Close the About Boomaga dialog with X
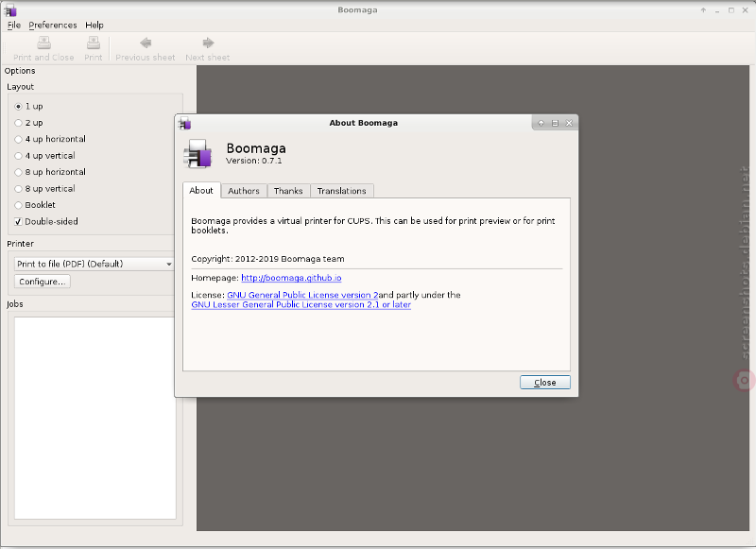This screenshot has width=756, height=549. tap(569, 123)
